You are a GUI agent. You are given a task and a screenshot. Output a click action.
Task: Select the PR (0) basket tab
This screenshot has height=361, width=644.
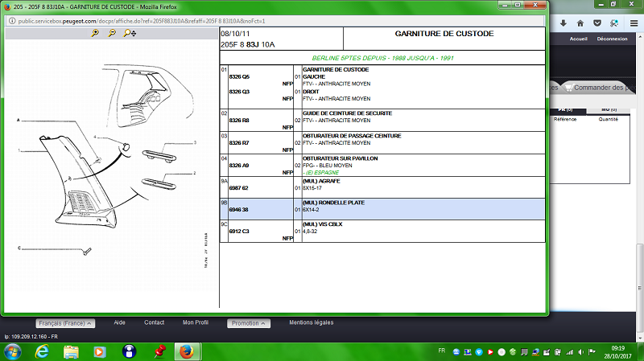point(565,109)
